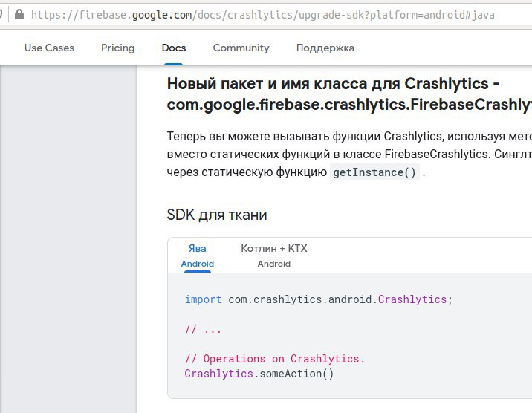
Task: Click the import com.crashlytics.android.Crashlytics line
Action: 318,299
